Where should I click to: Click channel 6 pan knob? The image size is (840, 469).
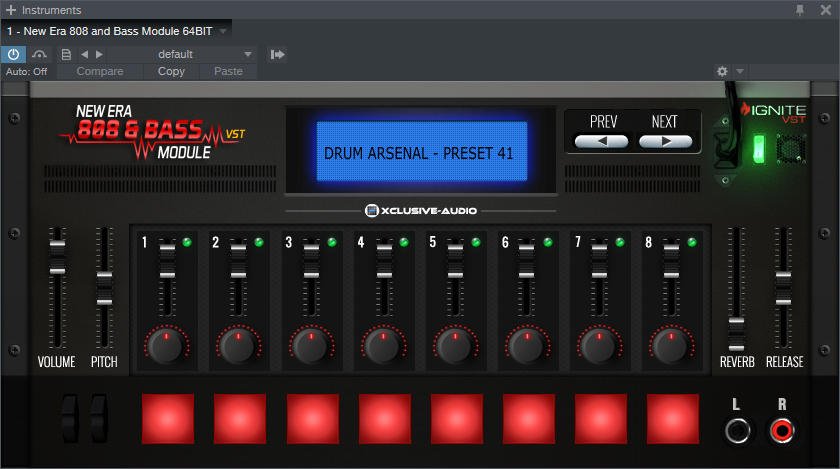pyautogui.click(x=527, y=345)
